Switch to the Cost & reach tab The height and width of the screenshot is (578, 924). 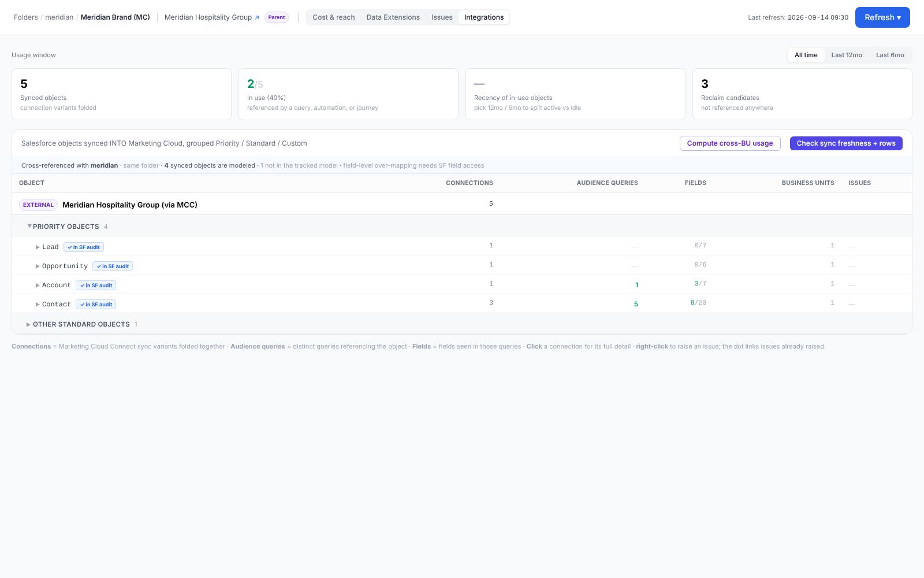click(x=334, y=17)
